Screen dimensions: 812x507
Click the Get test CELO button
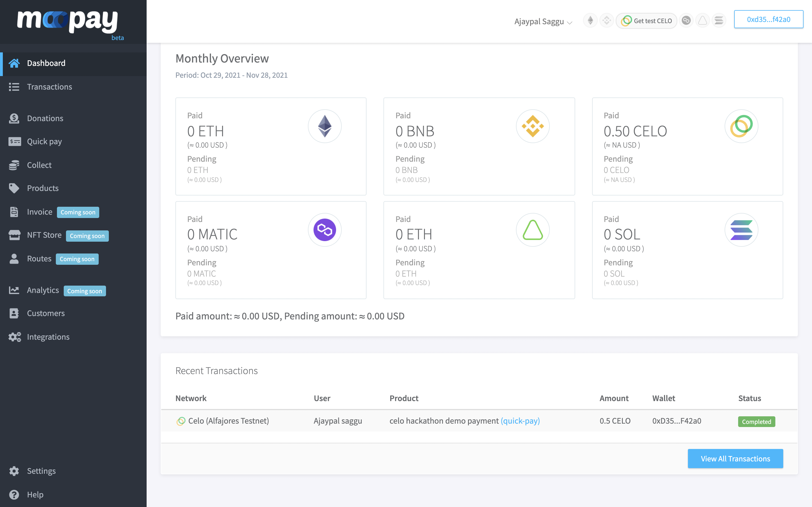[646, 21]
